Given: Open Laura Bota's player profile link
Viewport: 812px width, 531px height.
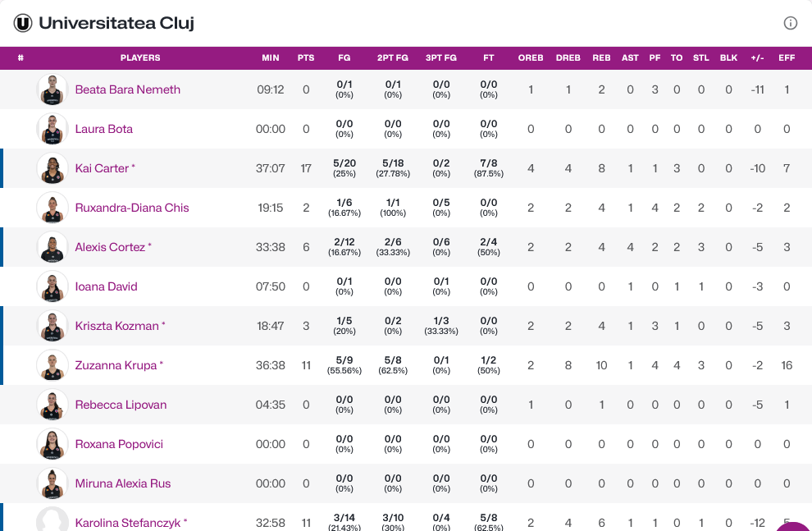Looking at the screenshot, I should tap(103, 129).
